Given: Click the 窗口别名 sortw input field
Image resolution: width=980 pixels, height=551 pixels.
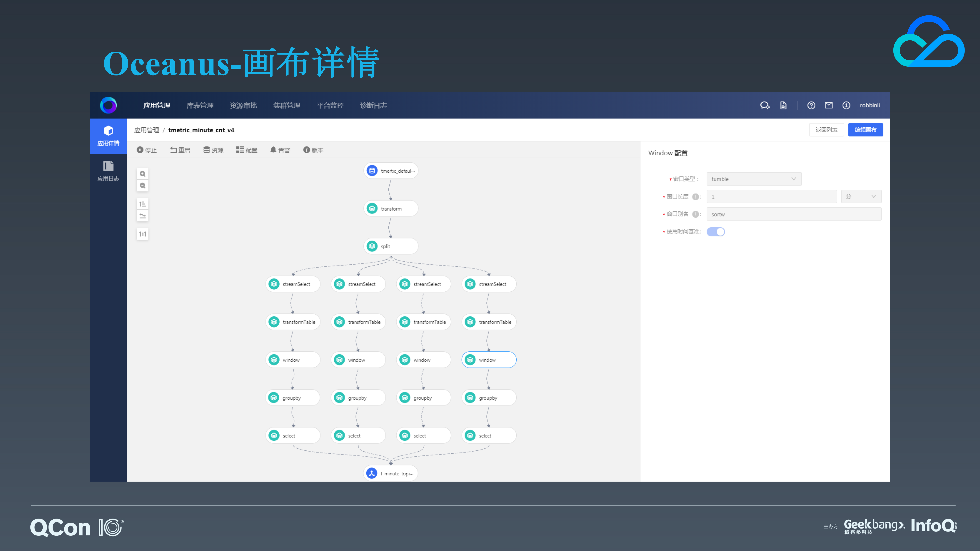Looking at the screenshot, I should click(794, 214).
